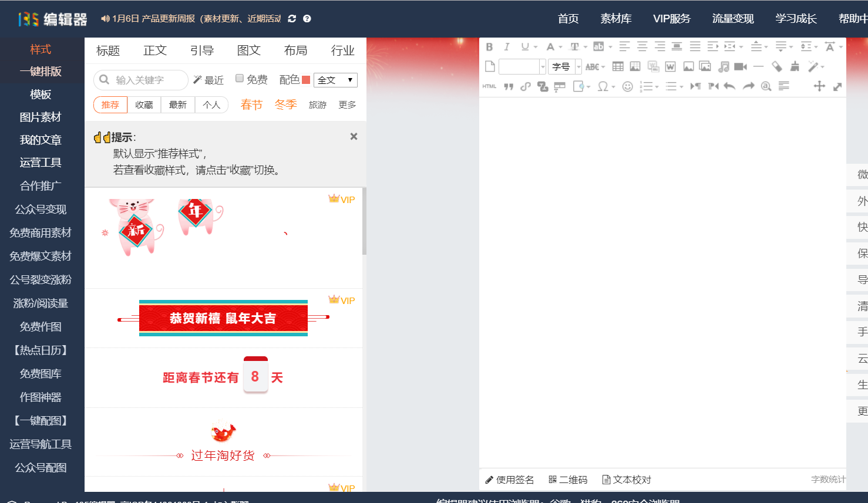Enable the 免费 free-styles filter checkbox
Image resolution: width=868 pixels, height=503 pixels.
(240, 78)
